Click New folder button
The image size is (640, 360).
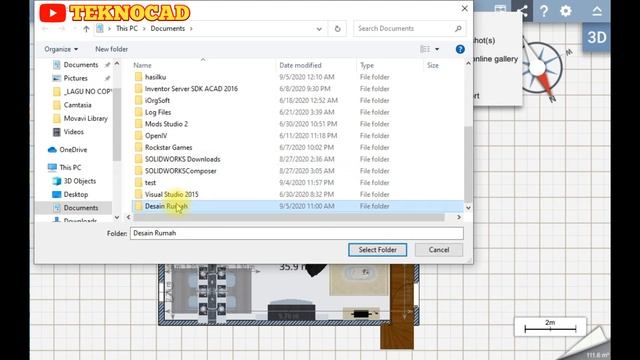click(x=111, y=49)
